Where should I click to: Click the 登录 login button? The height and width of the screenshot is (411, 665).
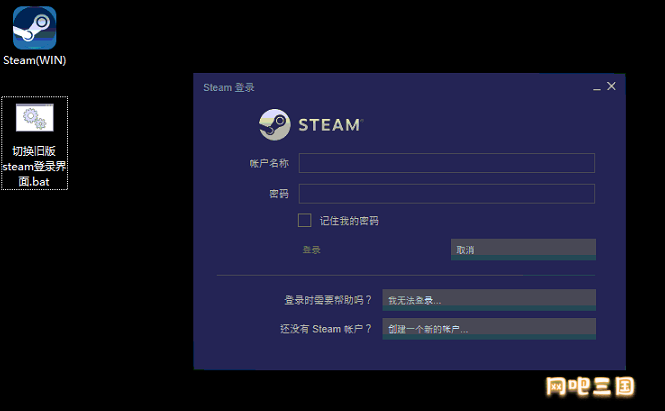[x=312, y=250]
